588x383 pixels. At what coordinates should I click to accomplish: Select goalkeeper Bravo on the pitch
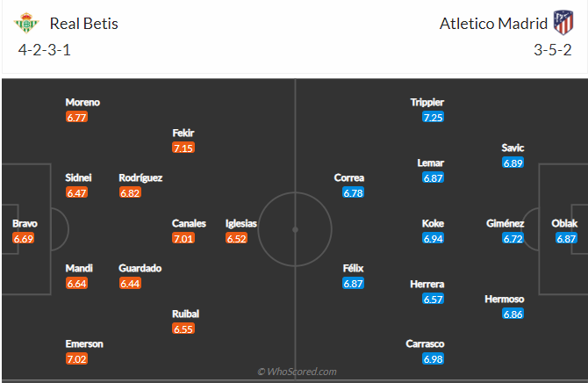25,224
